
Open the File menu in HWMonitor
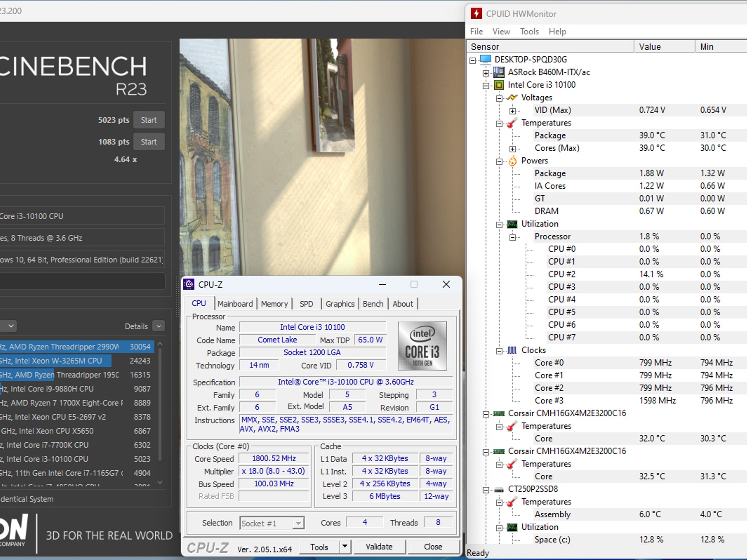coord(476,31)
